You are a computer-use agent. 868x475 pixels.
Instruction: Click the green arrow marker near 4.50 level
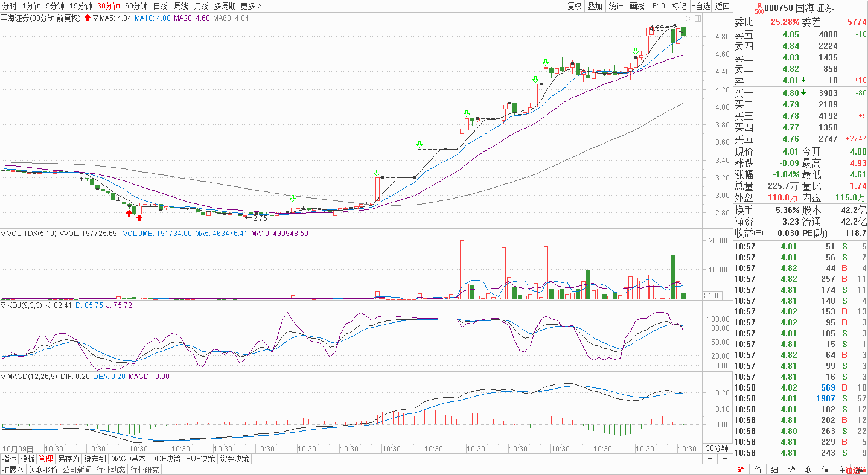coord(546,63)
